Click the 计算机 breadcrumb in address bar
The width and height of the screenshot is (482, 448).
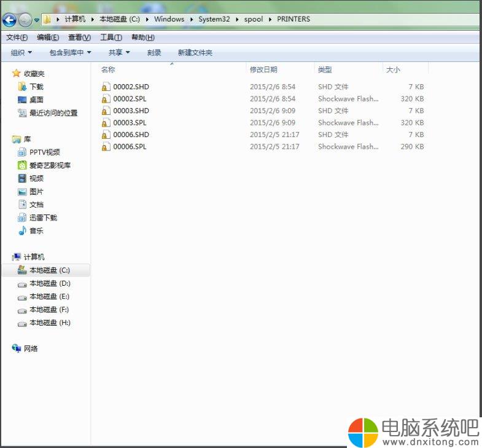[x=75, y=19]
